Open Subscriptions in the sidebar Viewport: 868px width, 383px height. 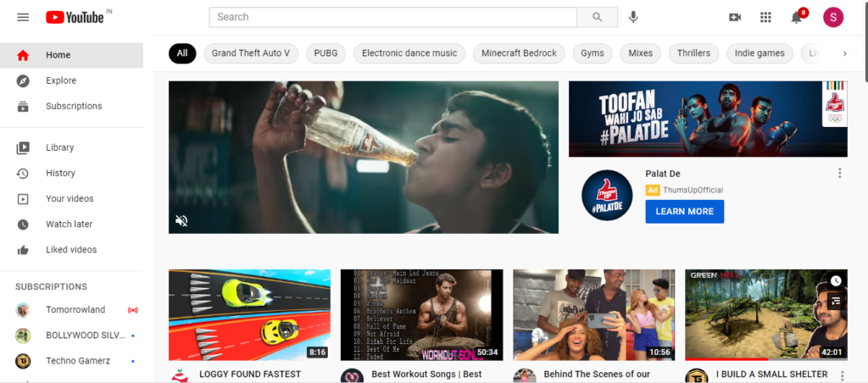[74, 106]
